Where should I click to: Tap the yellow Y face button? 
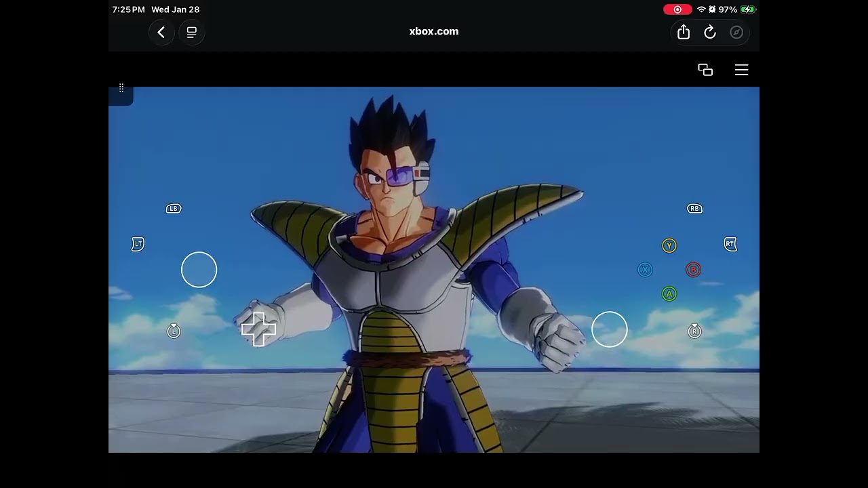[x=669, y=245]
